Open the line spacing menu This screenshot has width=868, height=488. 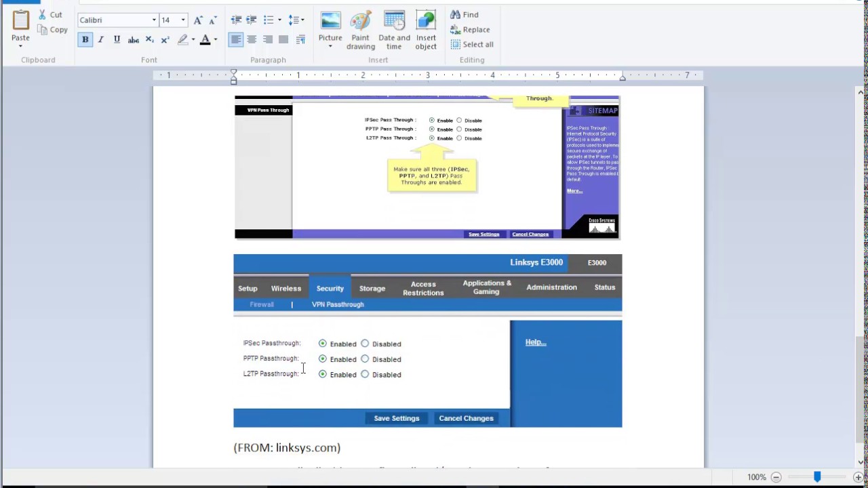tap(296, 20)
